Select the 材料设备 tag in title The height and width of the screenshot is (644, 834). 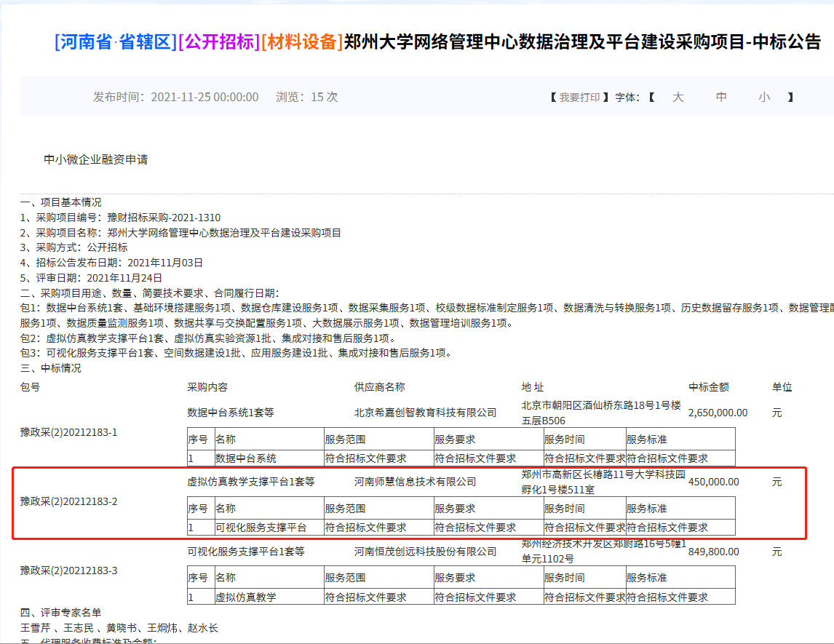302,42
